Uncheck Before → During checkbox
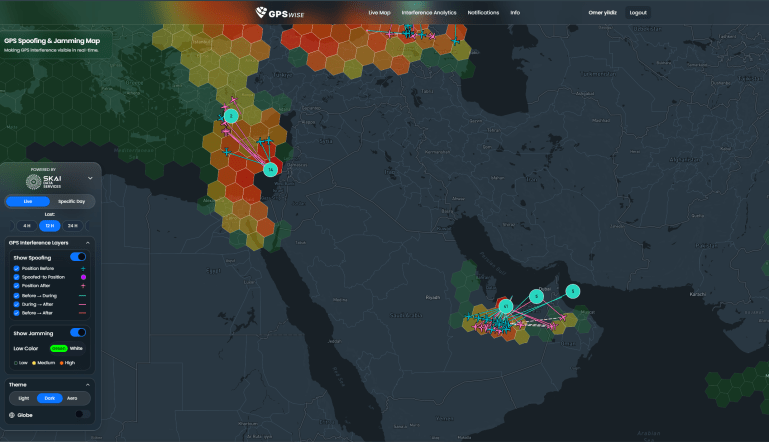This screenshot has width=769, height=442. click(17, 296)
